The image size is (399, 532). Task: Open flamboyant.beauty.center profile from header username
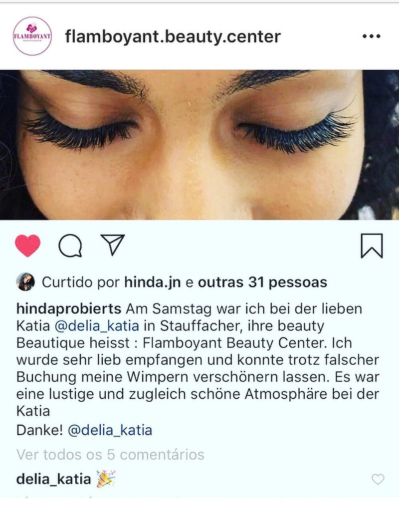point(173,36)
